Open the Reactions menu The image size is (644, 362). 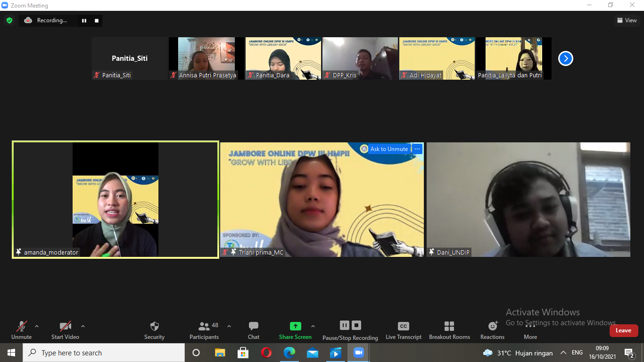(492, 327)
